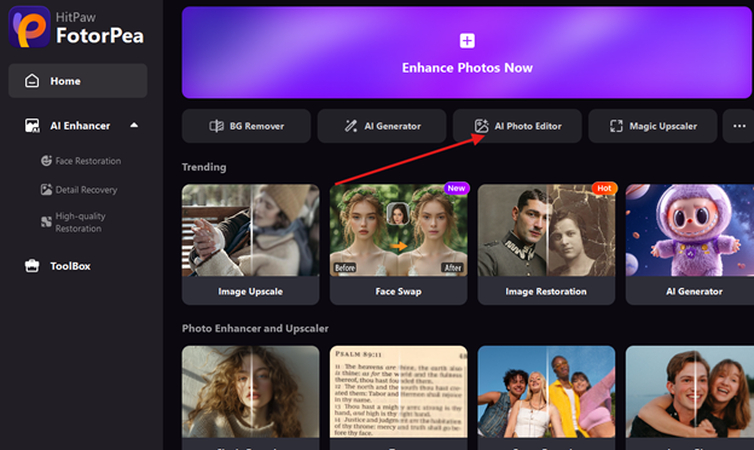Screen dimensions: 754x450
Task: Open the three-dot more tools button
Action: click(740, 126)
